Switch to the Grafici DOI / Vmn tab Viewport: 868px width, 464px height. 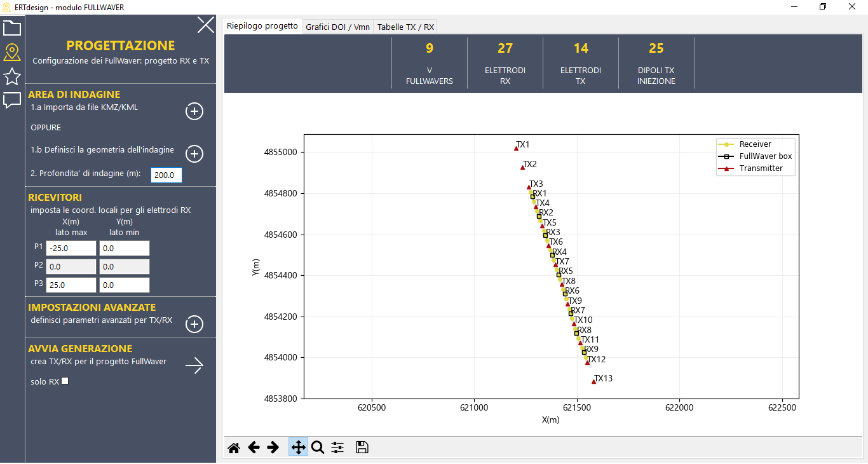337,27
